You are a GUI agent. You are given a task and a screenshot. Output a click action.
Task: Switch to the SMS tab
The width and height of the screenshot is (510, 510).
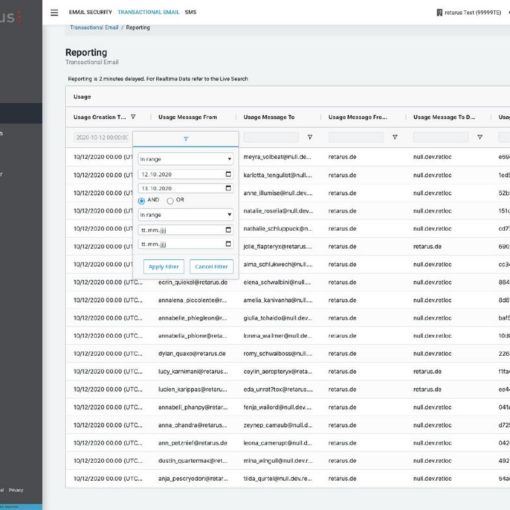pyautogui.click(x=191, y=12)
